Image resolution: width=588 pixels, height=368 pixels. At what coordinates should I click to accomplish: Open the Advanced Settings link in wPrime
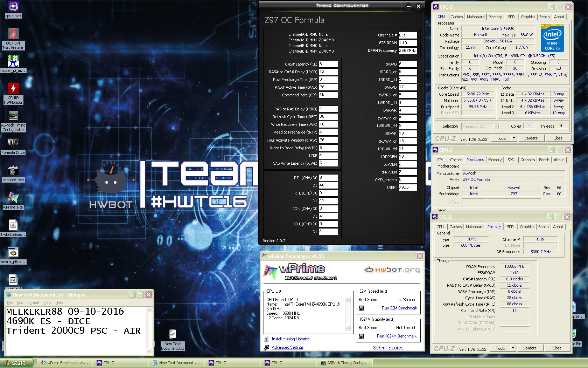point(287,347)
